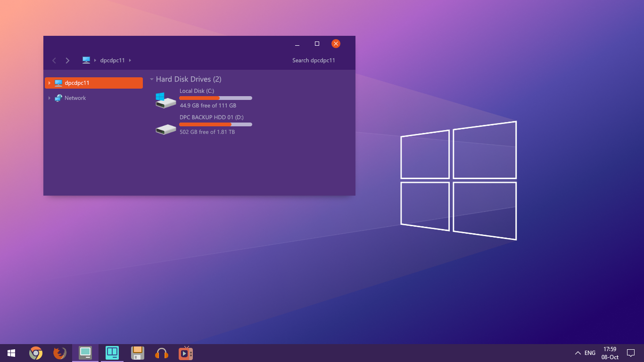The height and width of the screenshot is (362, 644).
Task: Open dropdown arrow before dpcdpc11 in address bar
Action: [95, 60]
